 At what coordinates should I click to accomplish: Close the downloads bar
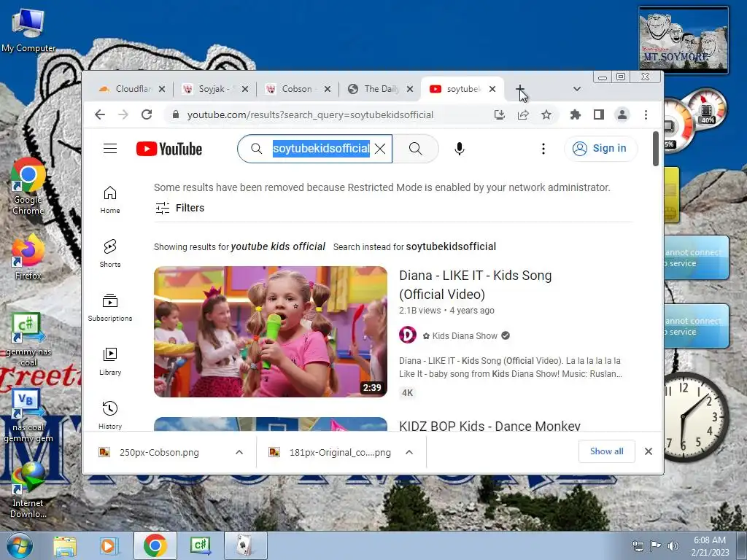649,451
